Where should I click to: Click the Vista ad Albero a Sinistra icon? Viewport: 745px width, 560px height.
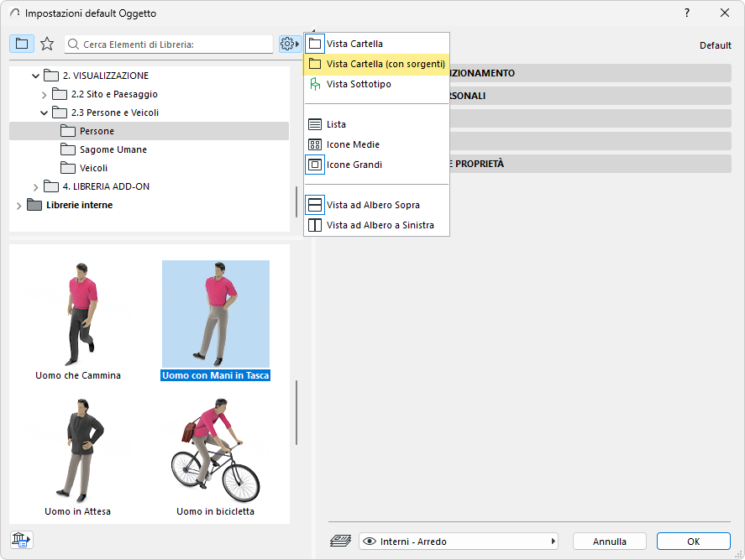point(315,225)
